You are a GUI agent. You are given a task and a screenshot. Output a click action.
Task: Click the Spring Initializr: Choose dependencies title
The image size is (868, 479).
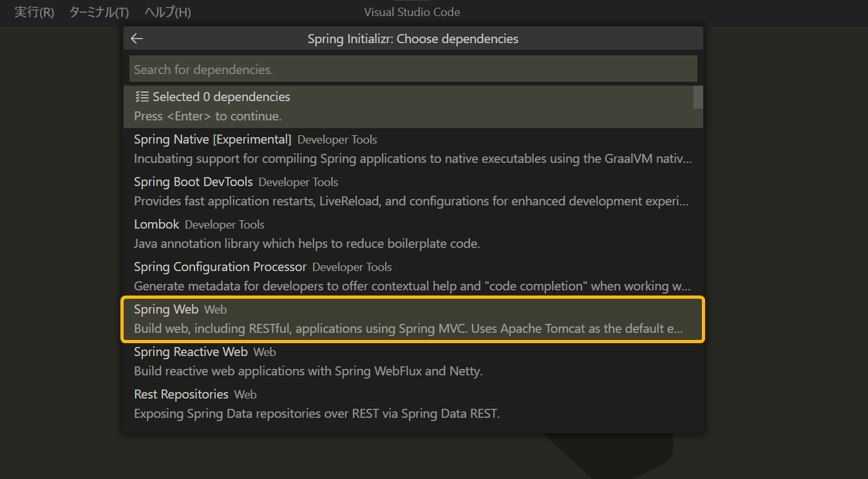coord(413,39)
